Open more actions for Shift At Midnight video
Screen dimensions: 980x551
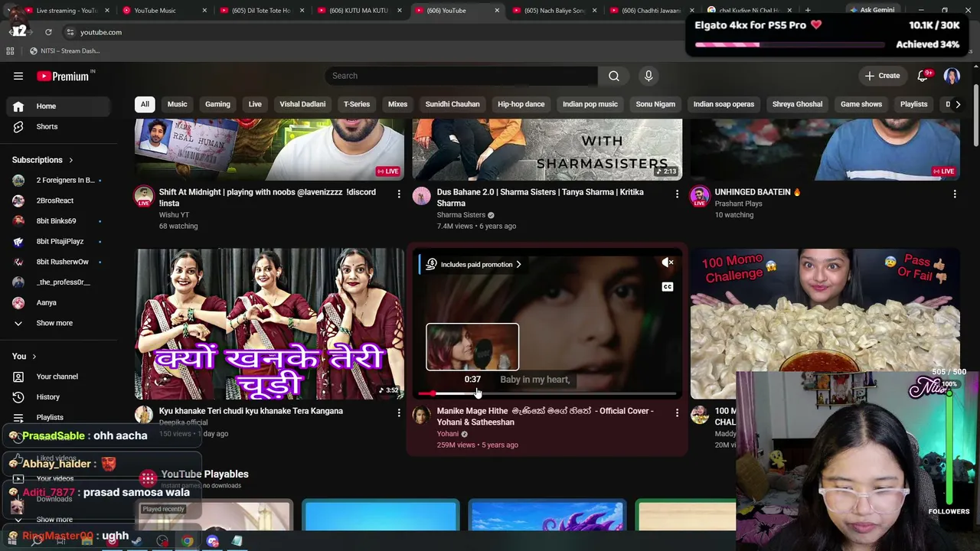tap(399, 194)
